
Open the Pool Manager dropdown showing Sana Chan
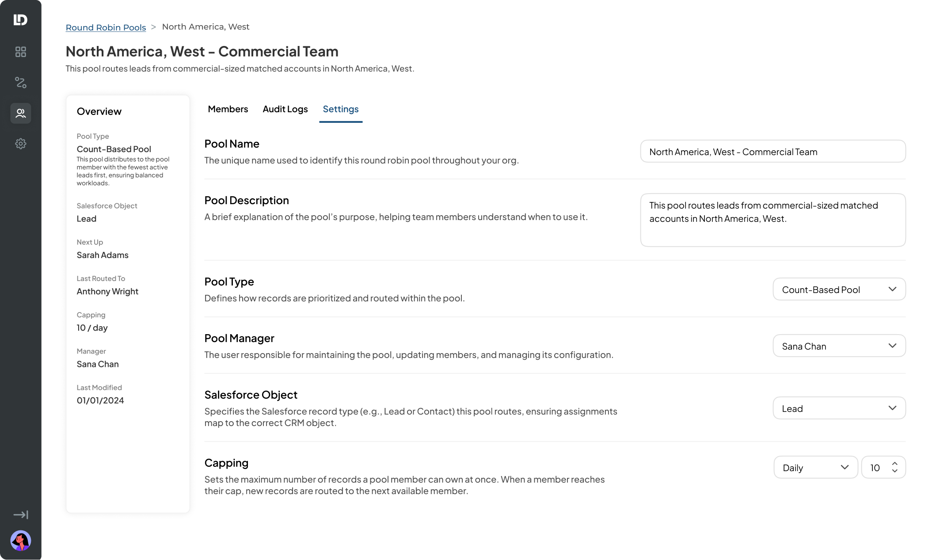click(839, 346)
